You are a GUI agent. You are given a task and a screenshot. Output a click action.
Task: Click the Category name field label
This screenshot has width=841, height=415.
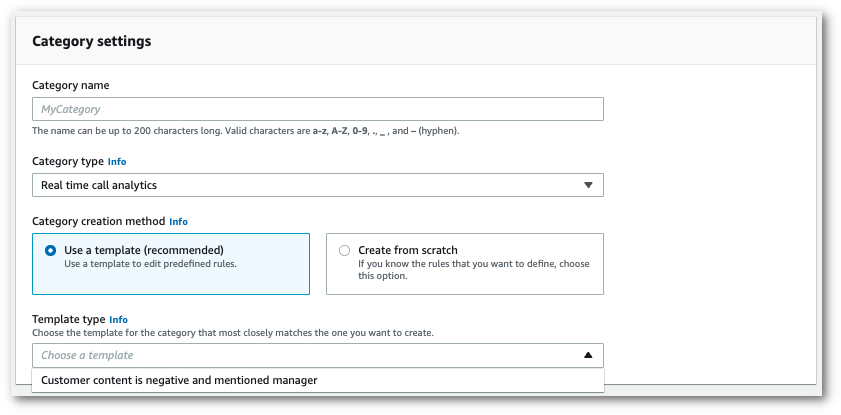pyautogui.click(x=71, y=86)
